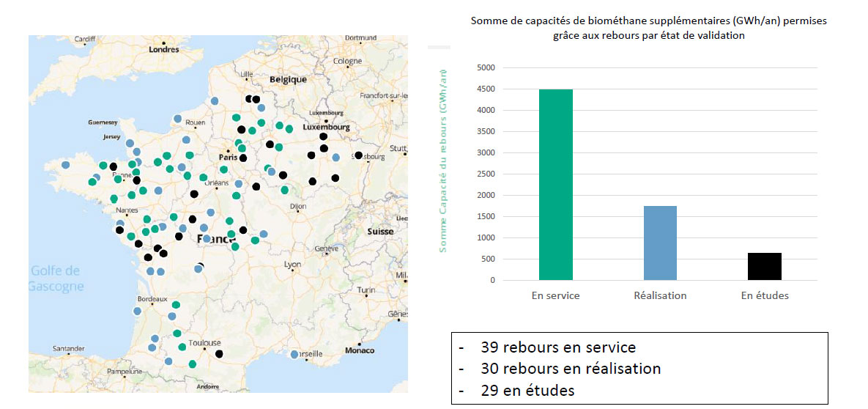
Task: Select the black marker east of Toulouse
Action: click(219, 354)
